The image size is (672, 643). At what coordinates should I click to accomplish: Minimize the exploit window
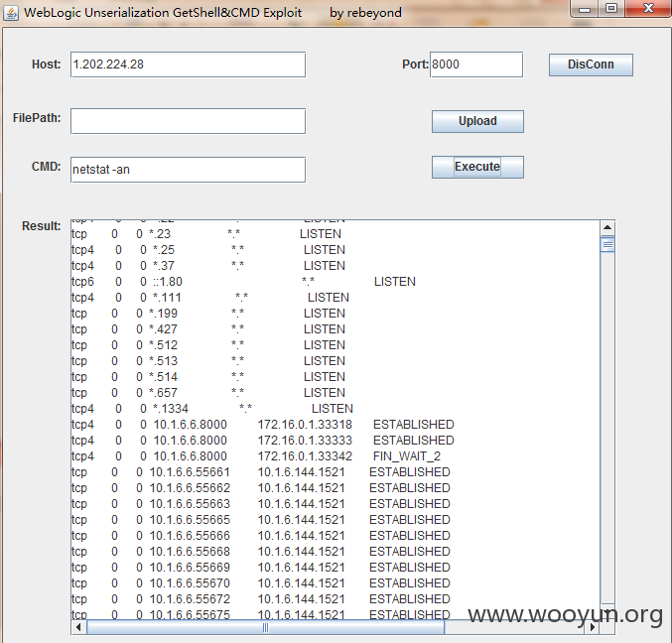click(x=585, y=9)
